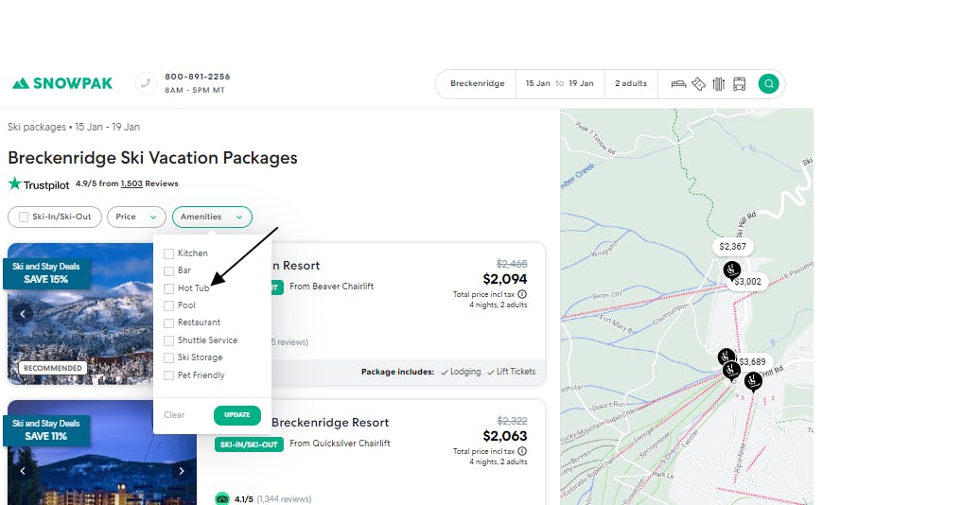Screen dimensions: 980x505
Task: Click the price info icon beside $2,094
Action: tap(522, 294)
